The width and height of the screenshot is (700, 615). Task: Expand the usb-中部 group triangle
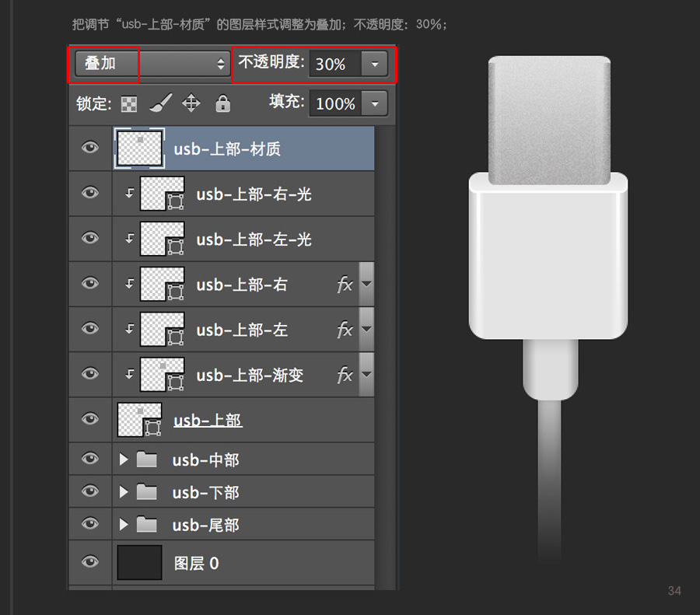(124, 460)
